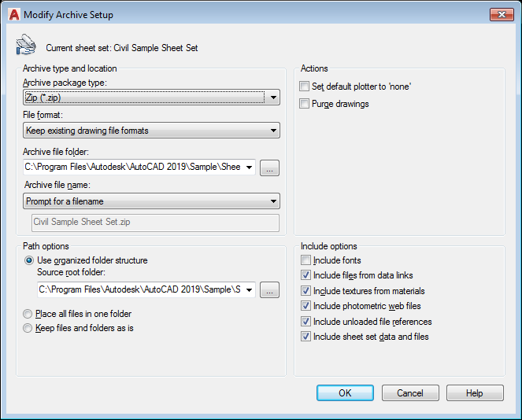Browse for source root folder

pyautogui.click(x=270, y=290)
